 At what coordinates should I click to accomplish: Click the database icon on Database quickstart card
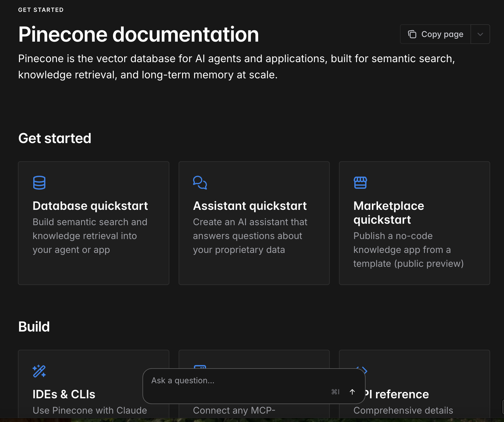click(39, 183)
